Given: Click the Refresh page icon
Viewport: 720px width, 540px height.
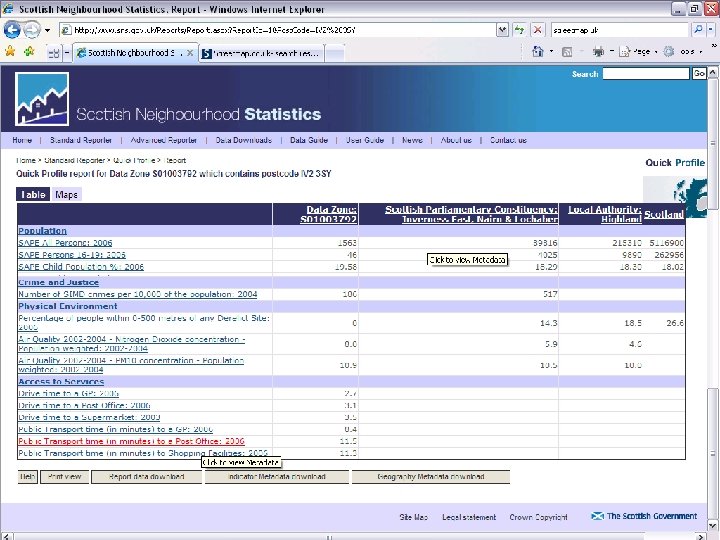Looking at the screenshot, I should (x=519, y=30).
